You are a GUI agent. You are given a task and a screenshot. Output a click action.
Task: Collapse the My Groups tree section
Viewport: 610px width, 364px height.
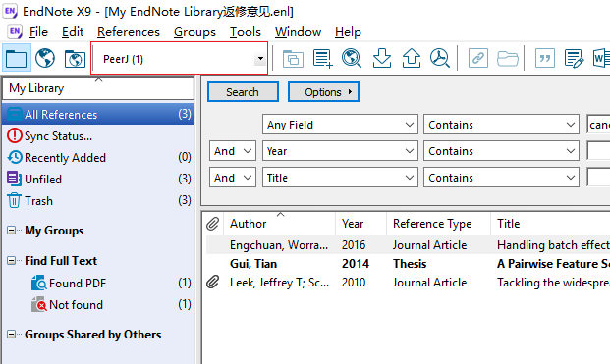coord(11,231)
